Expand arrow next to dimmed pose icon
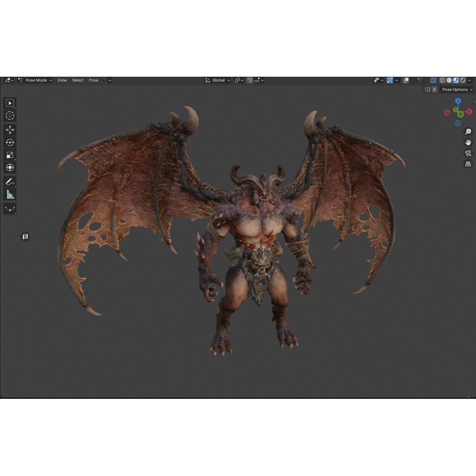Screen dimensions: 476x476 tap(110, 80)
